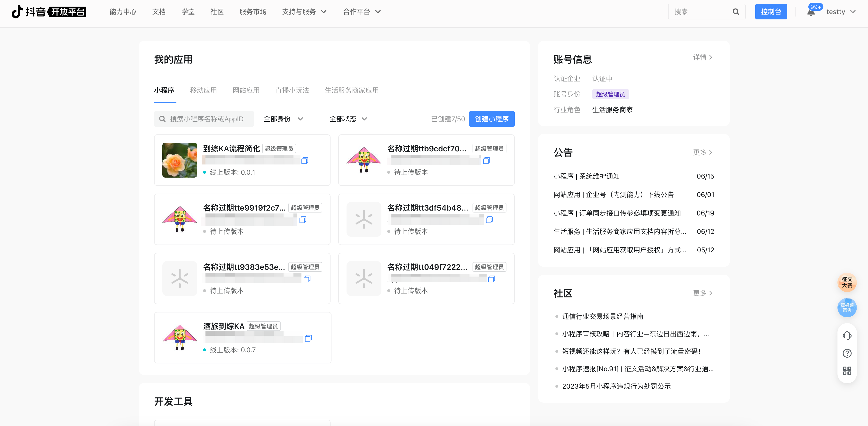Image resolution: width=868 pixels, height=426 pixels.
Task: Expand the 支持与服务 dropdown menu
Action: tap(304, 12)
